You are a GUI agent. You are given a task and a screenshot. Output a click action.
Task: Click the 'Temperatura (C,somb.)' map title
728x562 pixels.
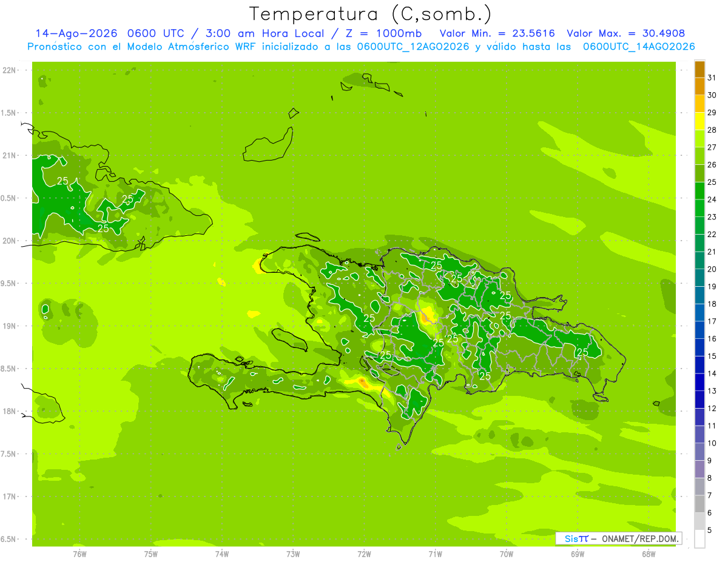click(x=370, y=14)
